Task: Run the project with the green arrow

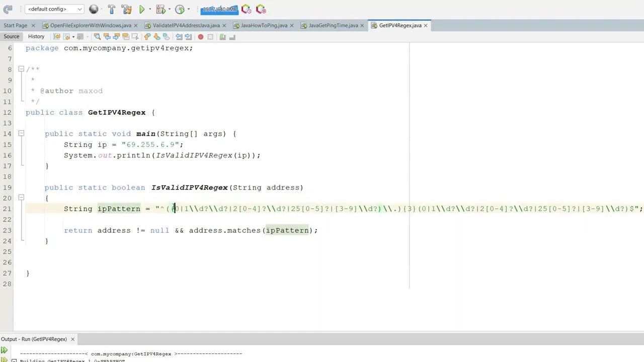Action: click(142, 9)
